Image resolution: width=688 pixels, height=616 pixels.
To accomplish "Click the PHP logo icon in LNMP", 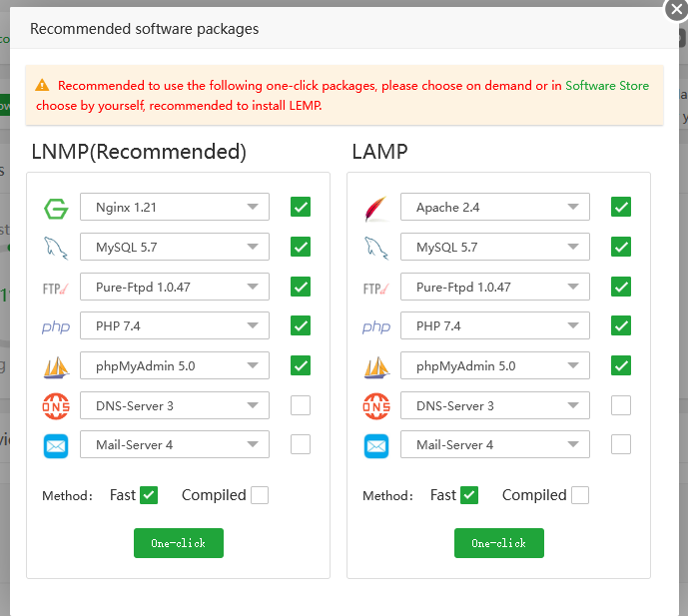I will tap(56, 326).
